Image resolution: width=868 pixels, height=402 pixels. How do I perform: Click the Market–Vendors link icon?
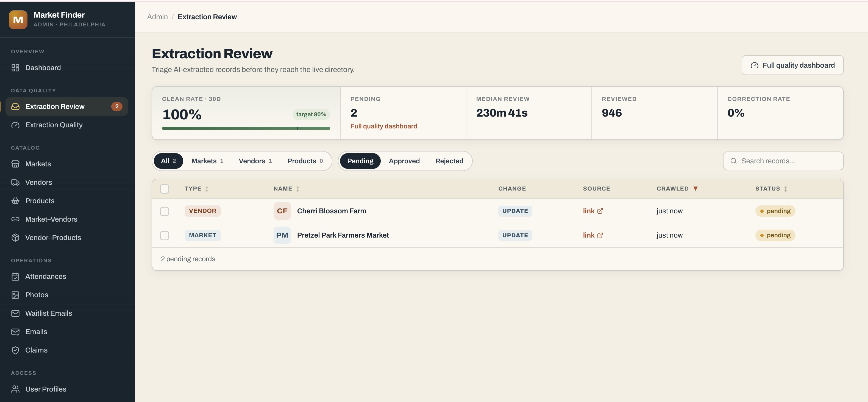click(x=15, y=219)
